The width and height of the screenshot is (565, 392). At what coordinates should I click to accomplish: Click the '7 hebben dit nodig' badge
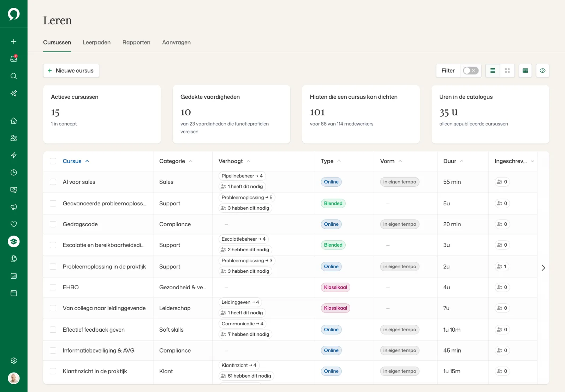[245, 334]
